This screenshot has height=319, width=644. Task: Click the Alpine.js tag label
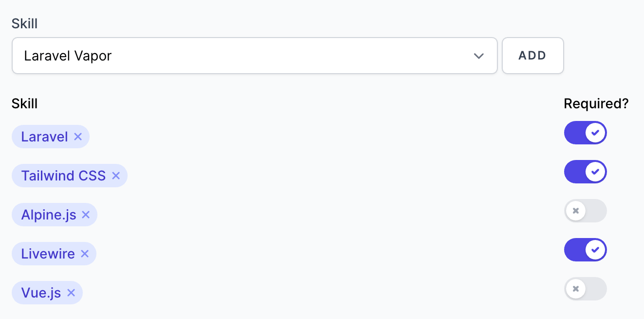click(x=49, y=215)
